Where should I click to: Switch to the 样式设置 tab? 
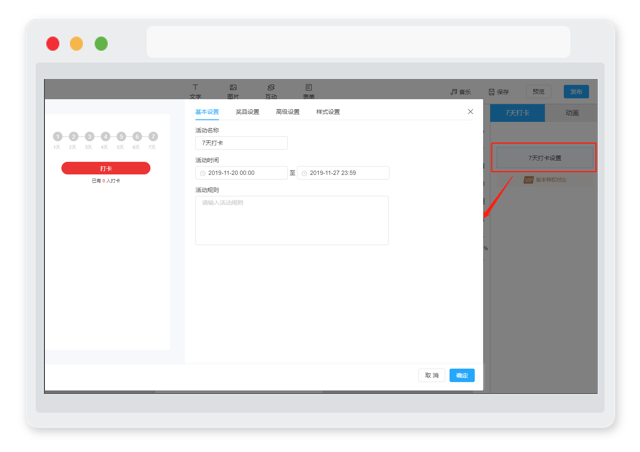pos(328,112)
